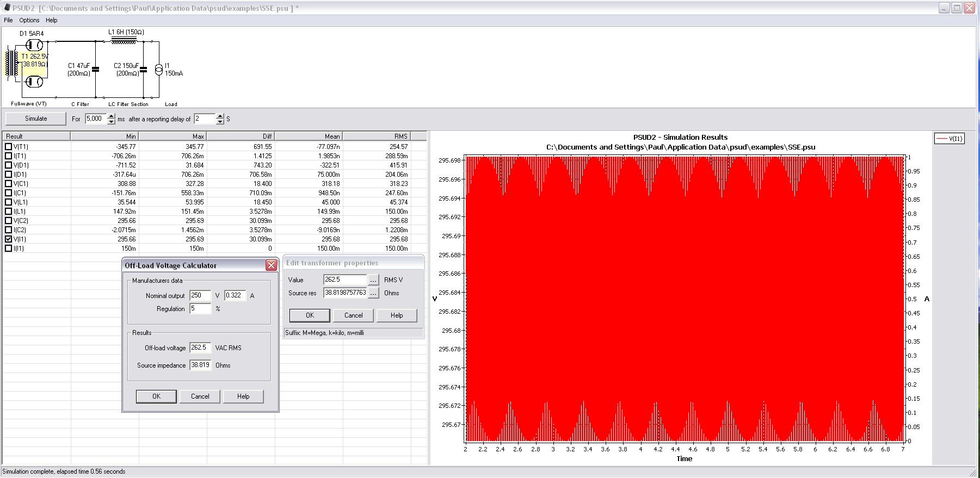The image size is (980, 478).
Task: Open the Options menu
Action: click(x=29, y=20)
